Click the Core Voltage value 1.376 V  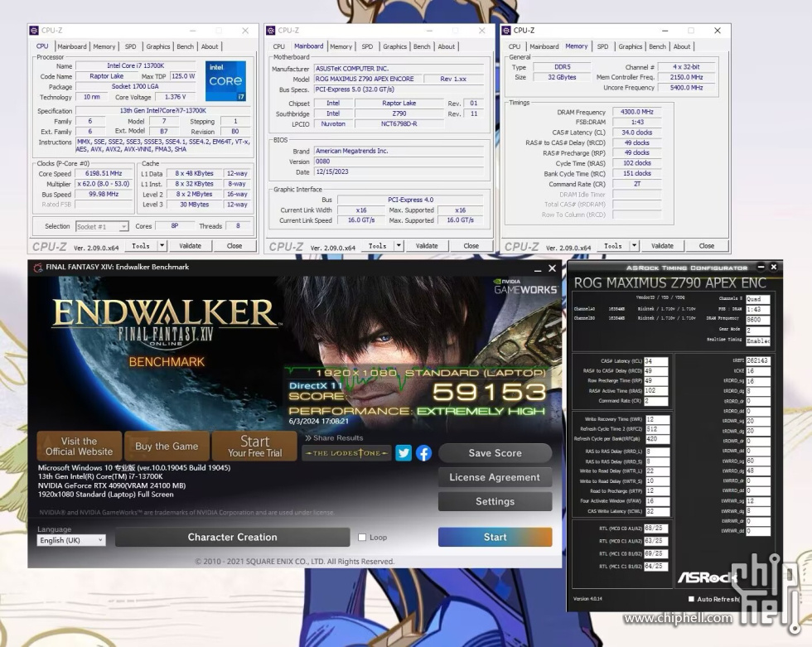point(176,97)
